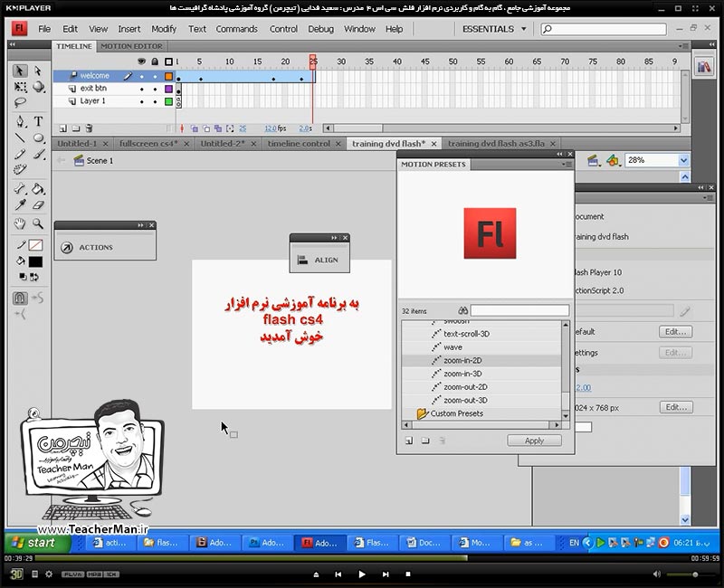Switch to the Motion Editor tab
The width and height of the screenshot is (724, 588).
click(131, 46)
